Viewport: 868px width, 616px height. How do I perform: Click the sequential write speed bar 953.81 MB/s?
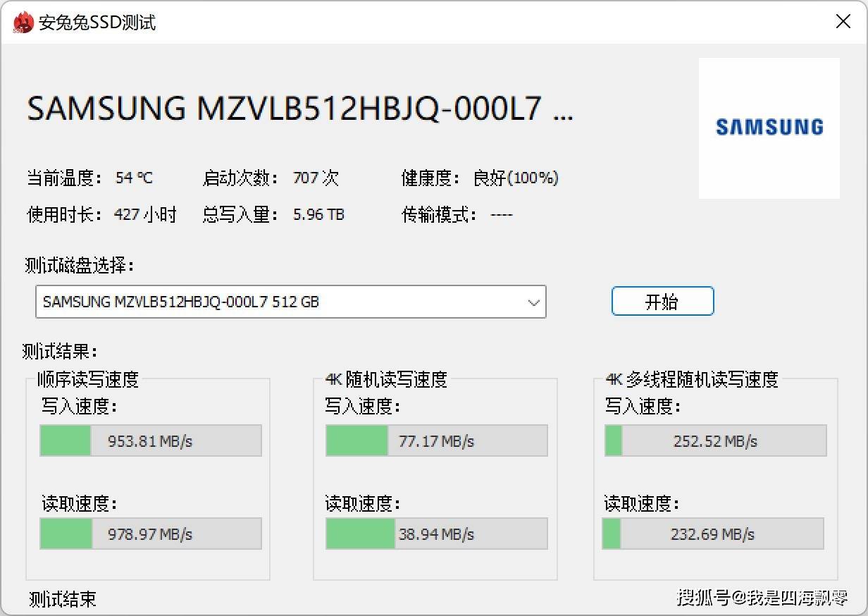coord(151,441)
